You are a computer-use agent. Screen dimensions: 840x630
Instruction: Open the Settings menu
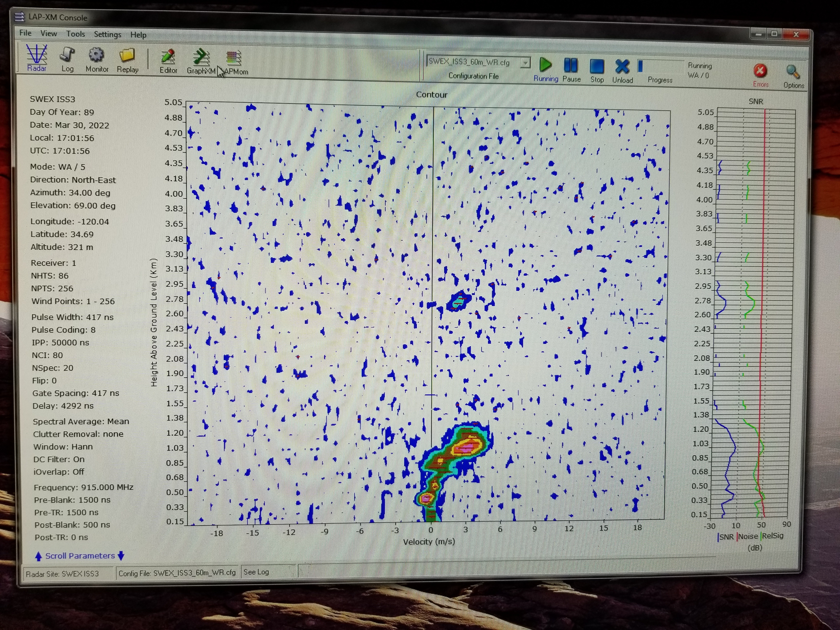pyautogui.click(x=107, y=34)
